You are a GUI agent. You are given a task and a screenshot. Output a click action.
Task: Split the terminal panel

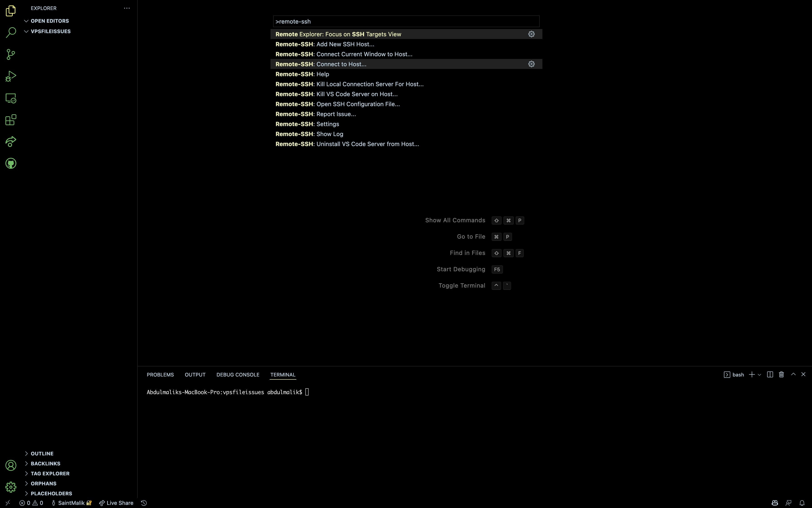point(770,375)
